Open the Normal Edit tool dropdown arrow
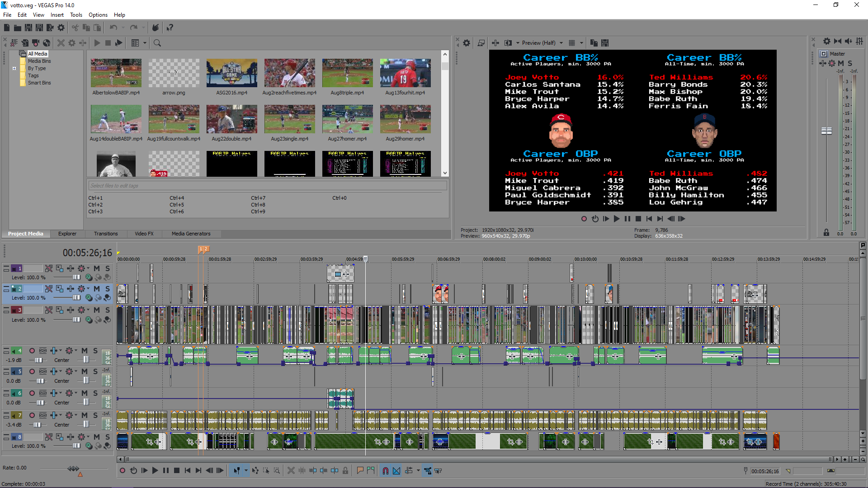This screenshot has width=868, height=488. point(246,471)
